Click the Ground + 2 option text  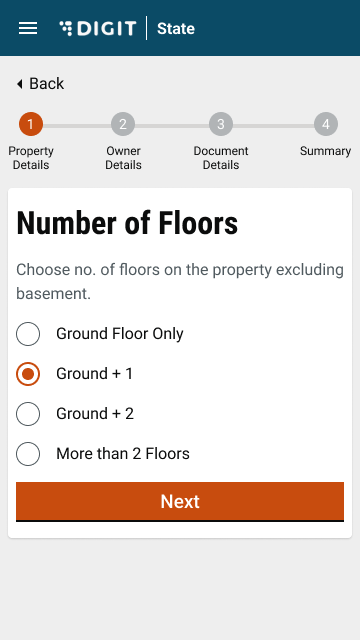[x=95, y=414]
